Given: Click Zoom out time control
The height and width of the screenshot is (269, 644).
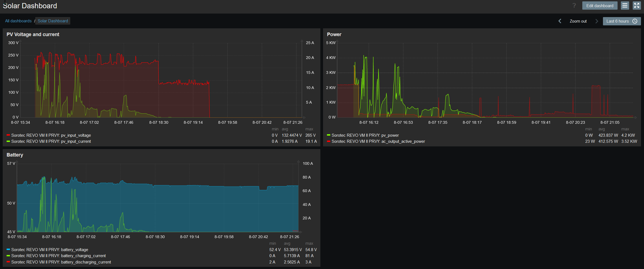Looking at the screenshot, I should point(578,21).
